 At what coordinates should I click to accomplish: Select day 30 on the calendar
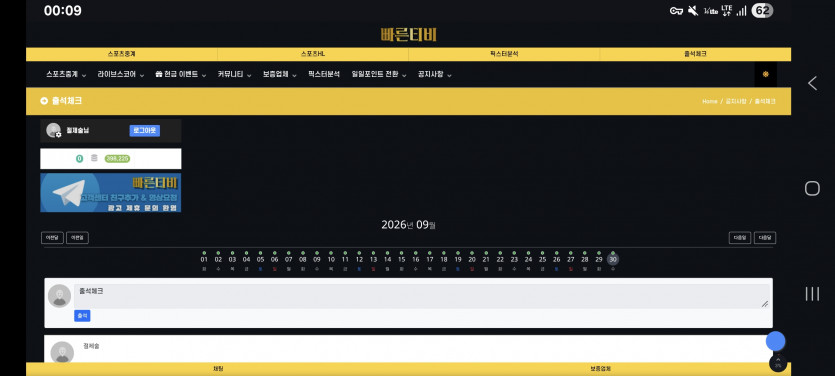coord(613,259)
